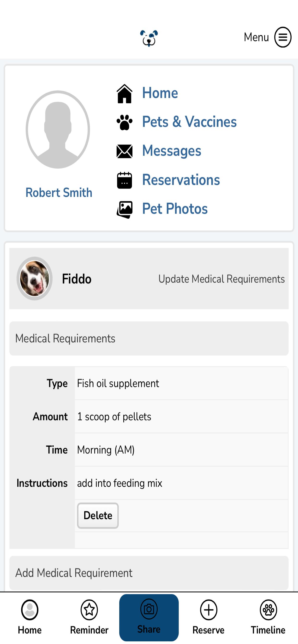Click the calendar icon beside Reservations

coord(125,180)
